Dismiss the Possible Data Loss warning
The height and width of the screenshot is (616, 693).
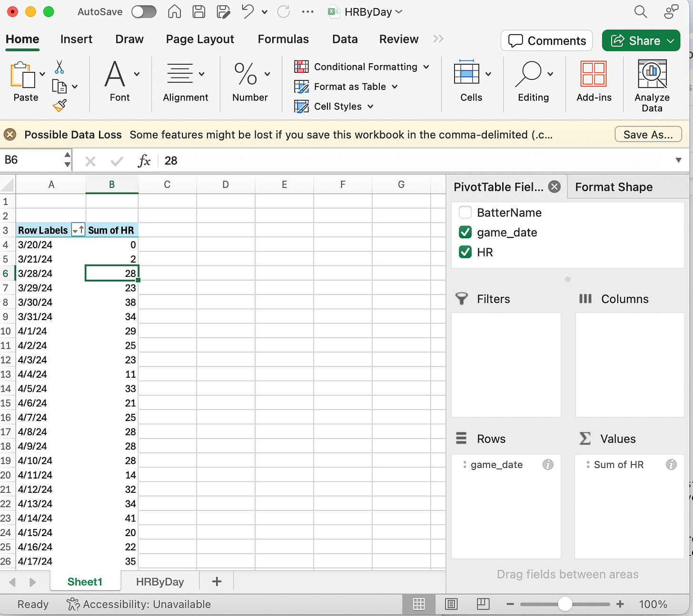(10, 135)
